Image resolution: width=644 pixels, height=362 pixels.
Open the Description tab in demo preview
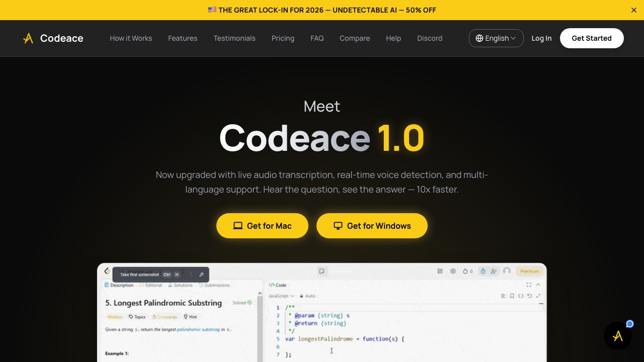(119, 285)
